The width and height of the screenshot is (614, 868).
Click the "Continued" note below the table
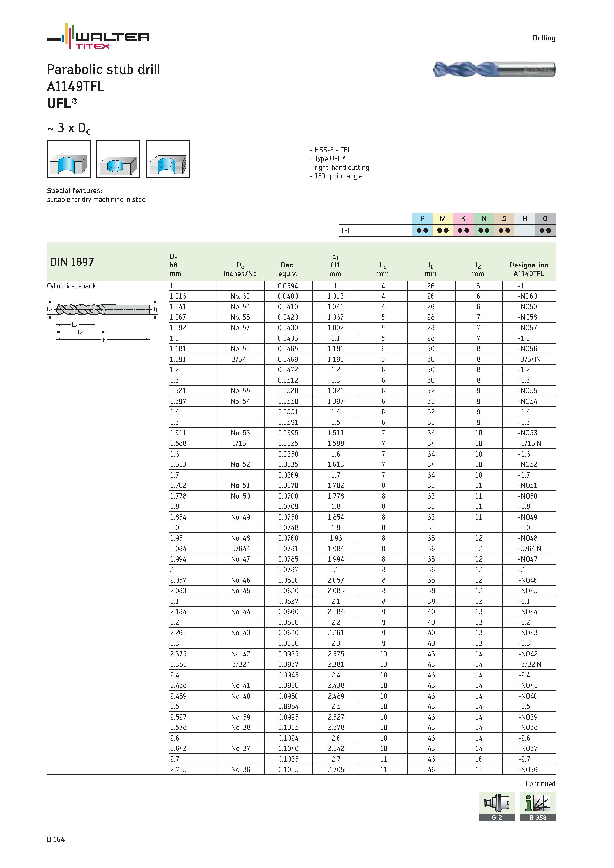540,784
